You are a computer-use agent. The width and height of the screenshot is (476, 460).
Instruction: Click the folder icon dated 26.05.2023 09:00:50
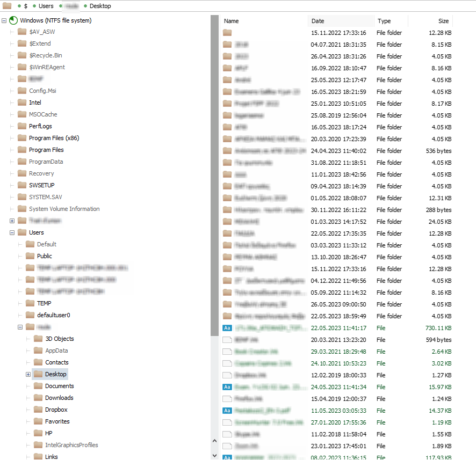pyautogui.click(x=227, y=304)
